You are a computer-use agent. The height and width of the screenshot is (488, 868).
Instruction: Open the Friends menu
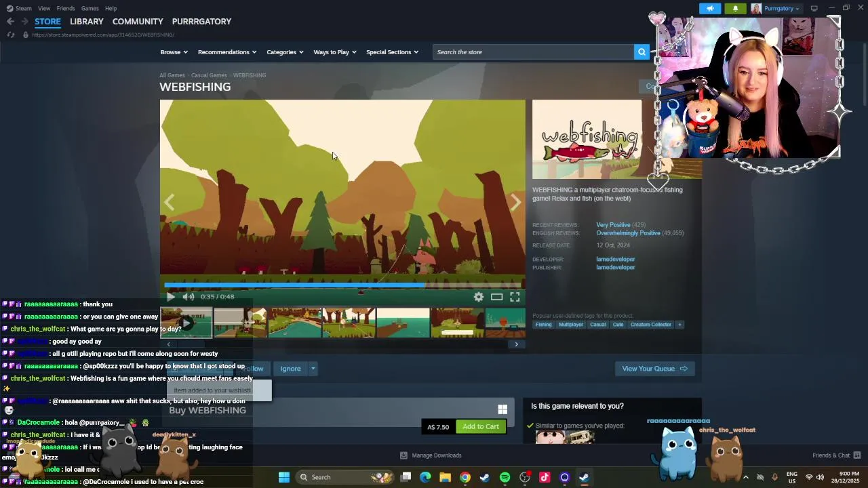pyautogui.click(x=66, y=8)
